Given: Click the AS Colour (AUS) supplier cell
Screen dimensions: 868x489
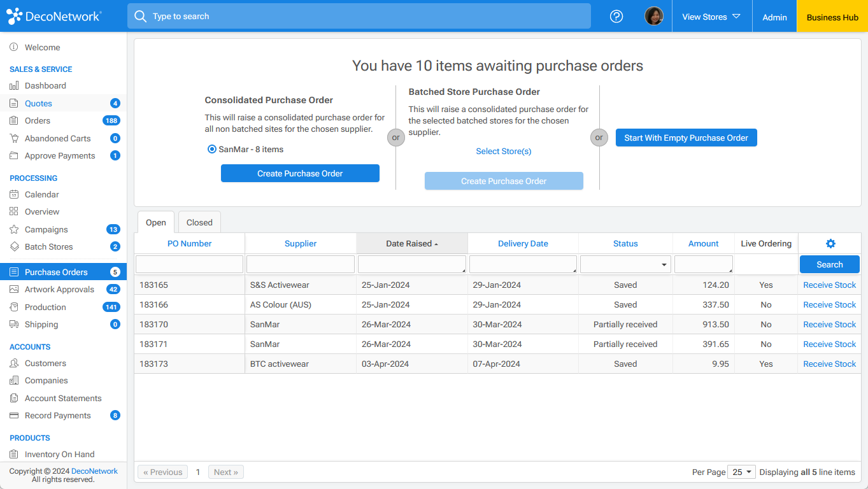Looking at the screenshot, I should (301, 304).
